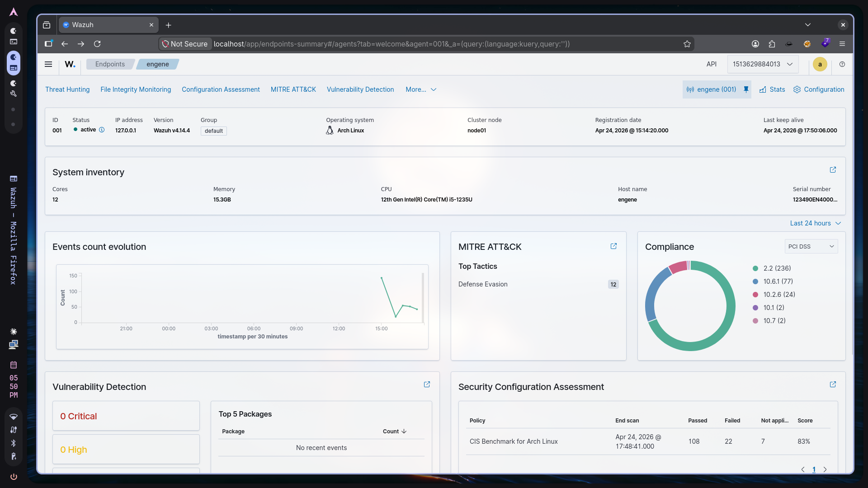Open the MITRE ATT&CK panel in new window
868x488 pixels.
[x=613, y=246]
